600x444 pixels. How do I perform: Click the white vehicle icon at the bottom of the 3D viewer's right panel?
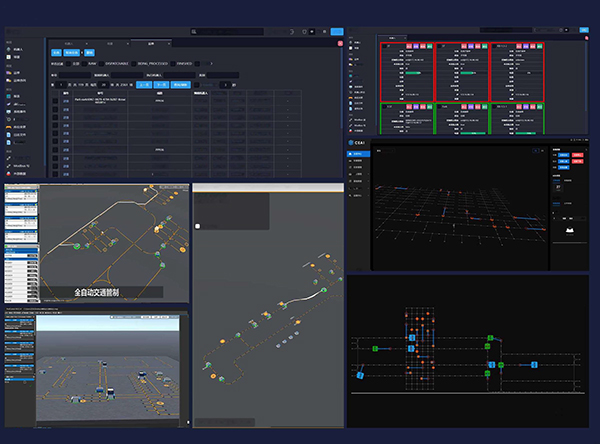(570, 230)
